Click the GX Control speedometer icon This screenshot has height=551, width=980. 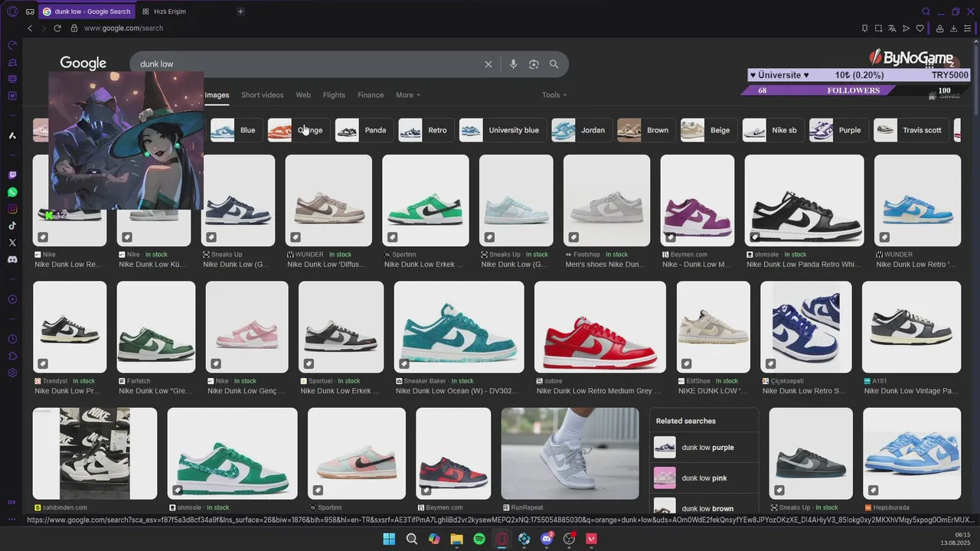[x=12, y=45]
